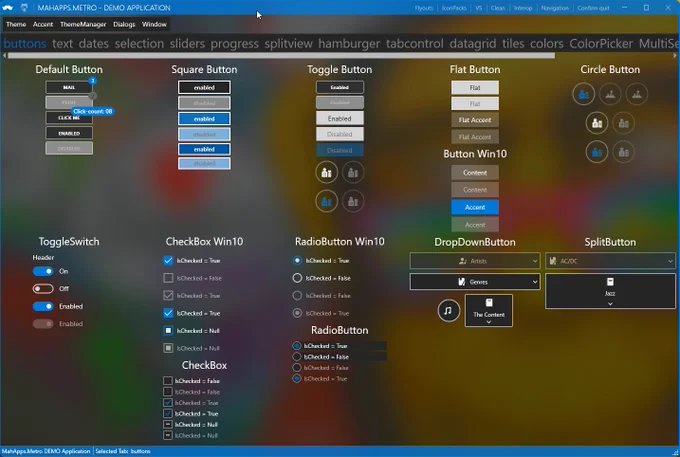Click the chart icon right beside Circle Button's blue city

(x=610, y=94)
